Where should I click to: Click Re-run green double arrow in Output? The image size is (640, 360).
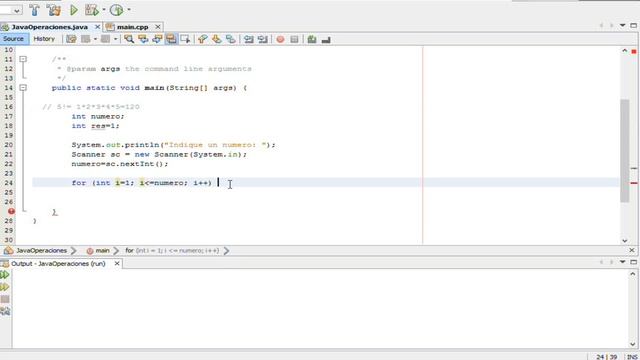click(x=5, y=275)
